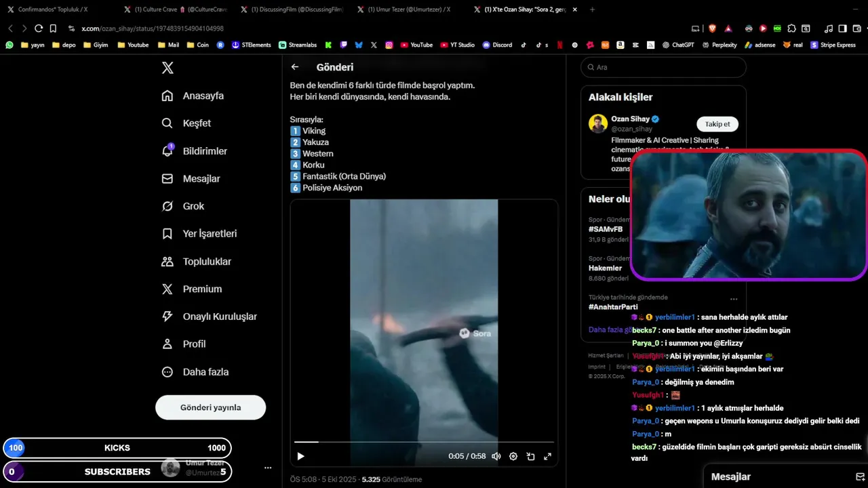868x488 pixels.
Task: Enter video fullscreen mode
Action: (547, 456)
